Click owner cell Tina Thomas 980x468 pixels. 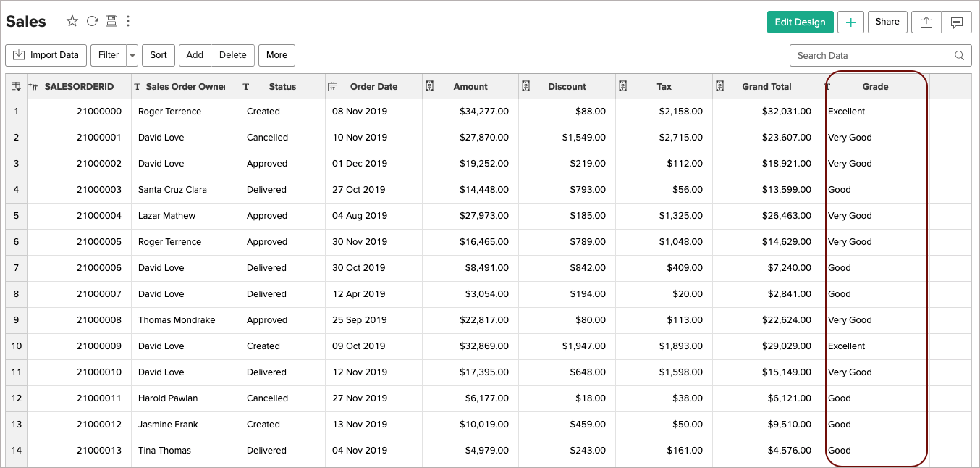tap(185, 451)
